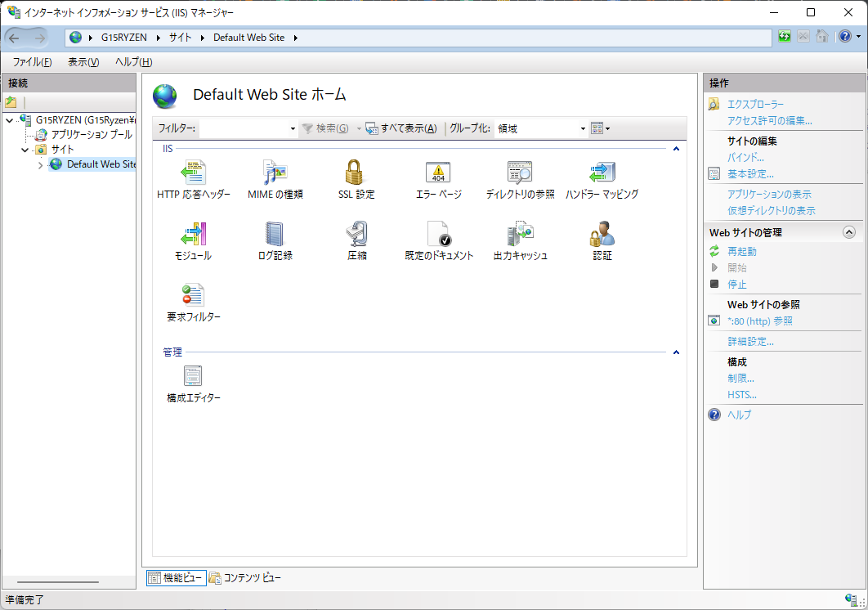Image resolution: width=868 pixels, height=610 pixels.
Task: Open the dropdown arrow beside help icon
Action: (x=858, y=37)
